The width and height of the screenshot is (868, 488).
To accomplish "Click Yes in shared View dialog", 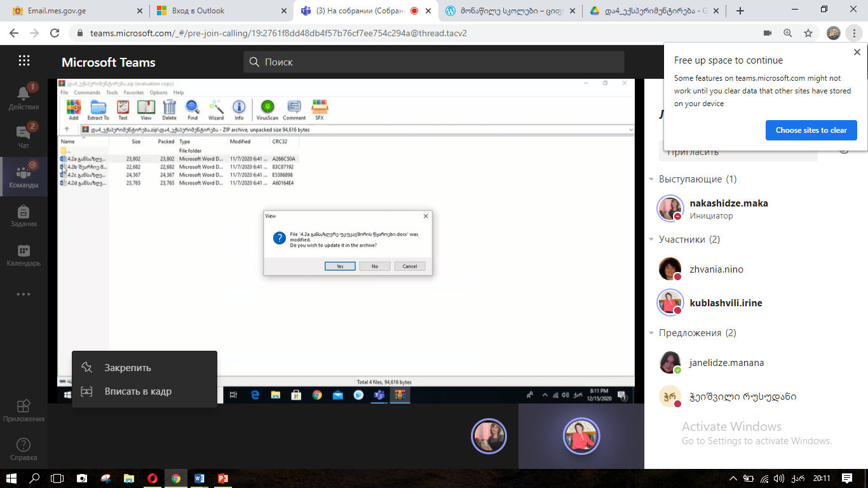I will [x=340, y=266].
